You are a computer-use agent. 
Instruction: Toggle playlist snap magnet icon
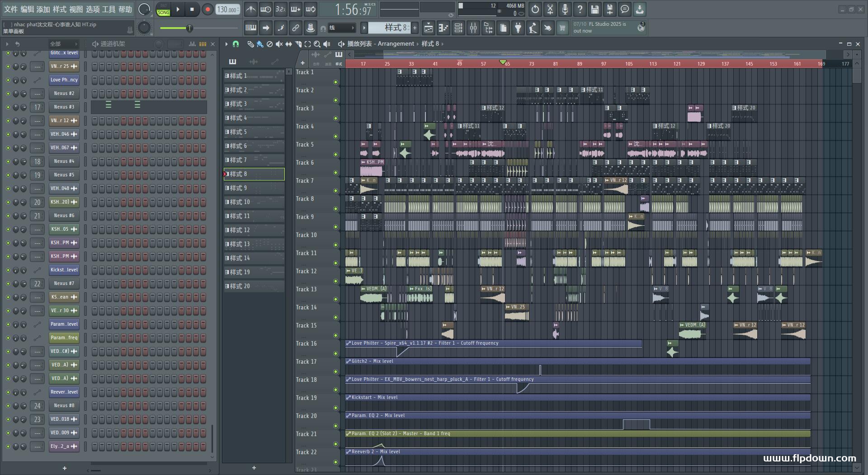tap(236, 44)
